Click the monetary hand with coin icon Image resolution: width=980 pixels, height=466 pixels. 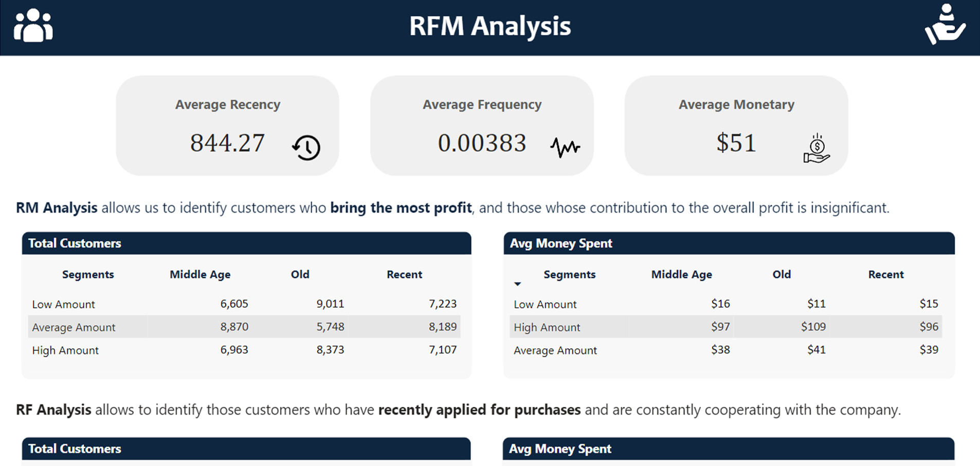pos(816,149)
